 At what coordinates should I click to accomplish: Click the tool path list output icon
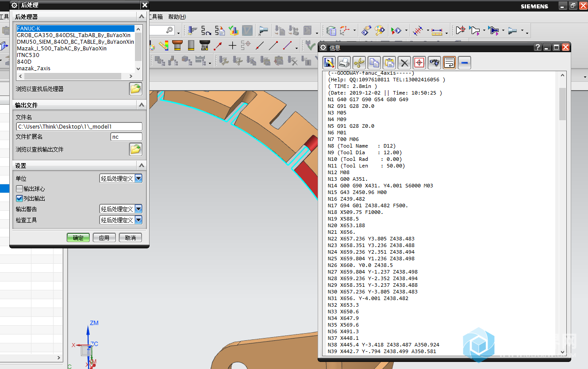pos(220,30)
